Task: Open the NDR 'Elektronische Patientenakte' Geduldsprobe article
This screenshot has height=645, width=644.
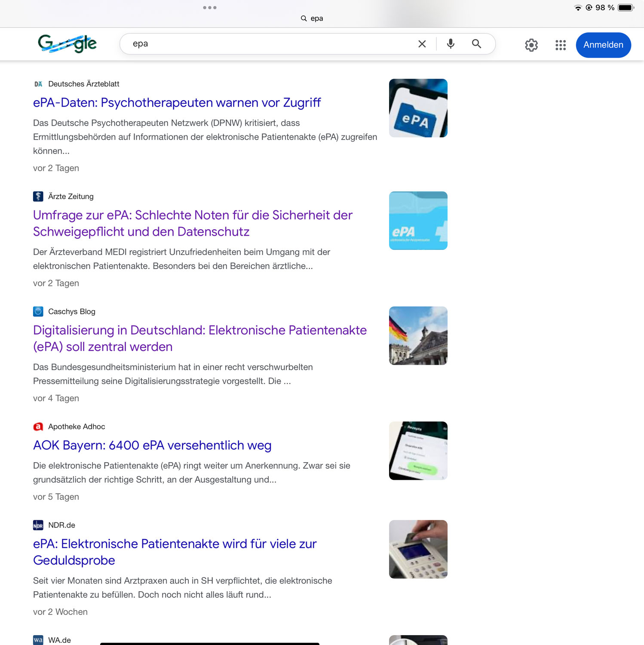Action: click(x=175, y=552)
